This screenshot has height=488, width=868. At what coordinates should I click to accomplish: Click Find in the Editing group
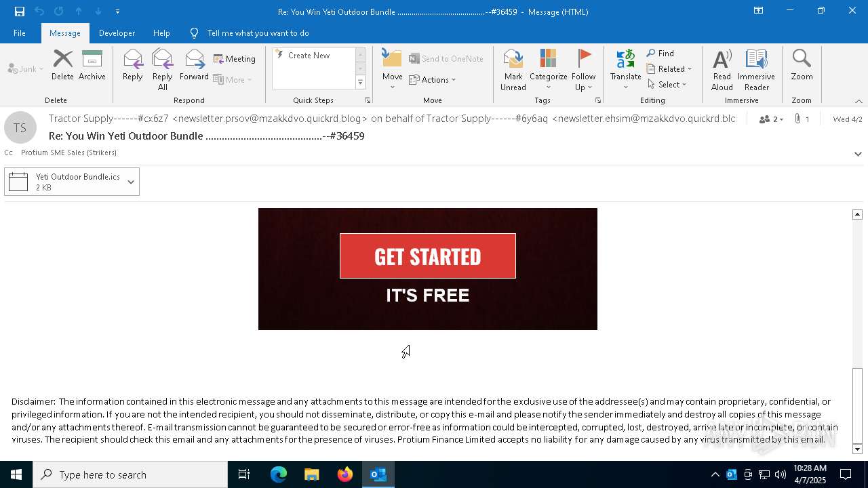coord(660,54)
